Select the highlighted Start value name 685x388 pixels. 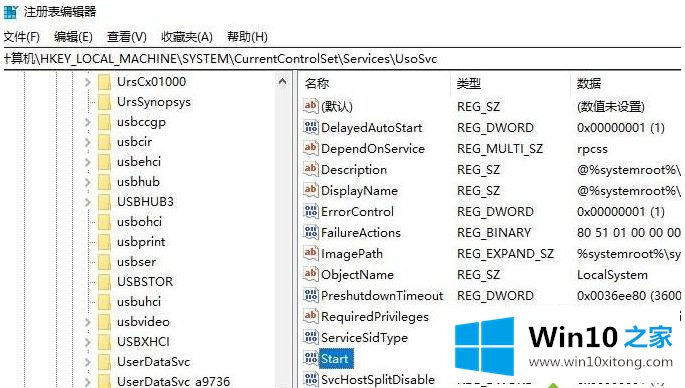(x=335, y=359)
